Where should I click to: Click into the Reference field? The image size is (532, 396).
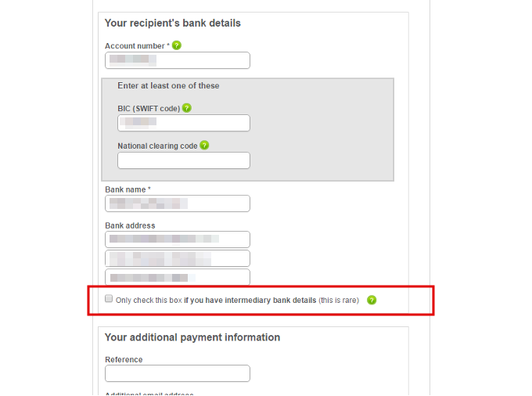coord(178,373)
